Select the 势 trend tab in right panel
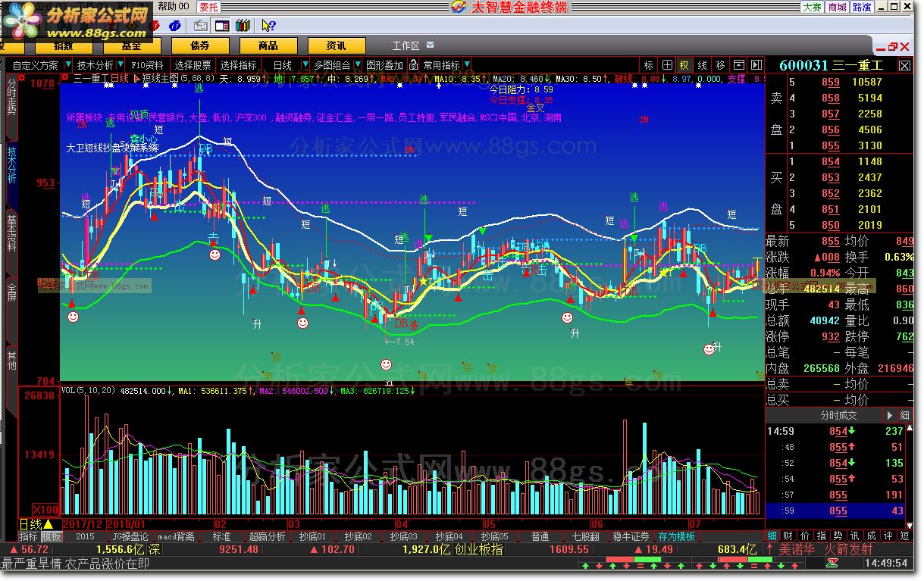The width and height of the screenshot is (924, 581). [x=836, y=536]
